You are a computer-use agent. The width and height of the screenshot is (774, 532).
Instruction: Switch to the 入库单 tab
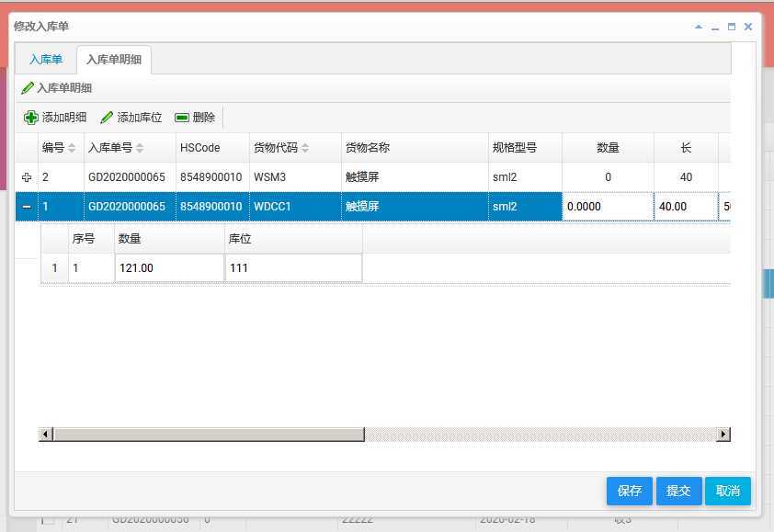[x=46, y=60]
